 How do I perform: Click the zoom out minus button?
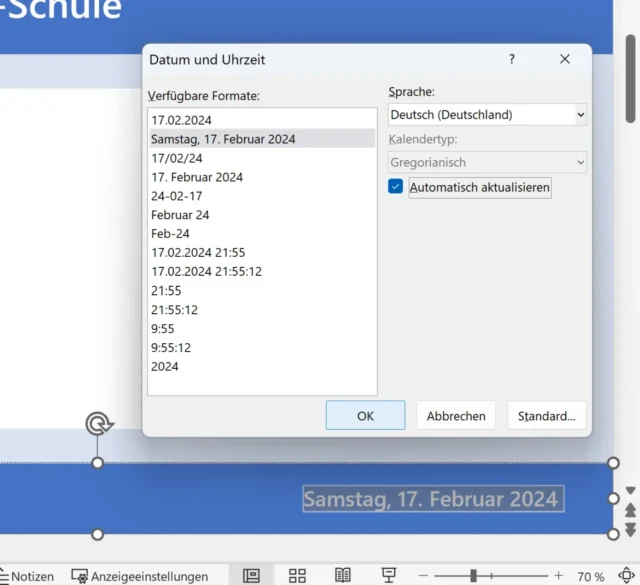point(424,576)
